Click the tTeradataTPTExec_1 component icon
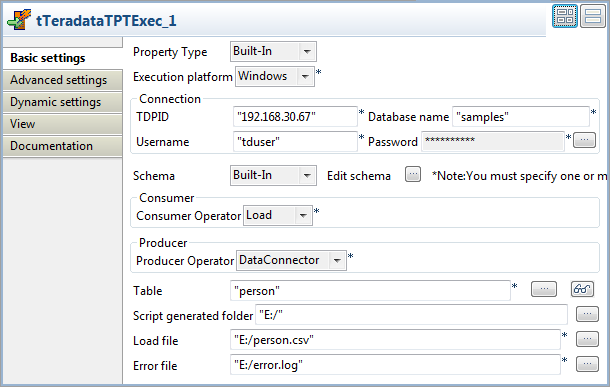The image size is (610, 387). tap(19, 20)
